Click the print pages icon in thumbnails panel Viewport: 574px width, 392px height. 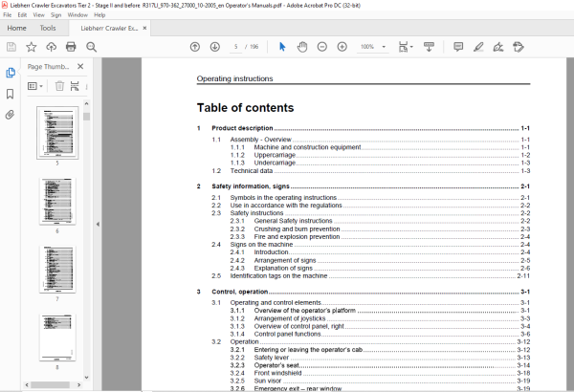75,86
